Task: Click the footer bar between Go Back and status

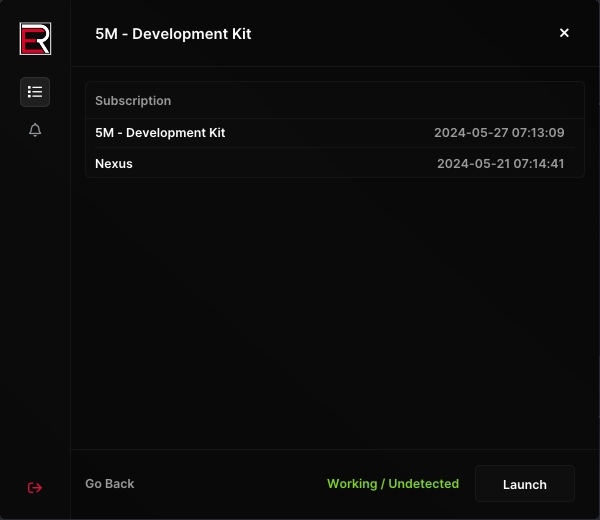Action: point(230,484)
